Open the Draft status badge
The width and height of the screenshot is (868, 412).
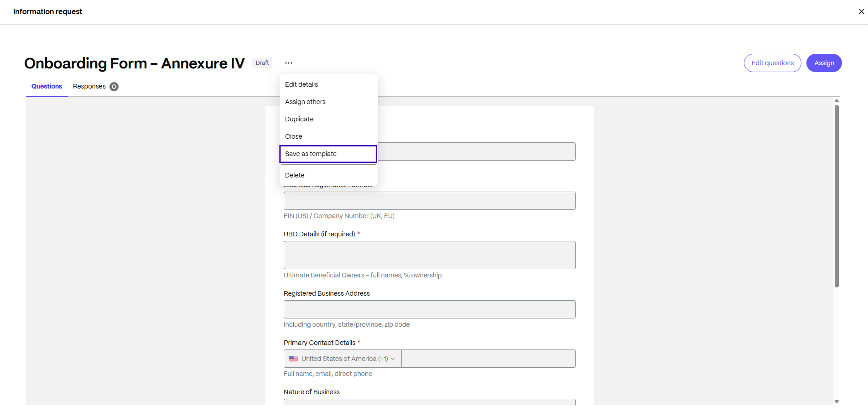coord(262,63)
